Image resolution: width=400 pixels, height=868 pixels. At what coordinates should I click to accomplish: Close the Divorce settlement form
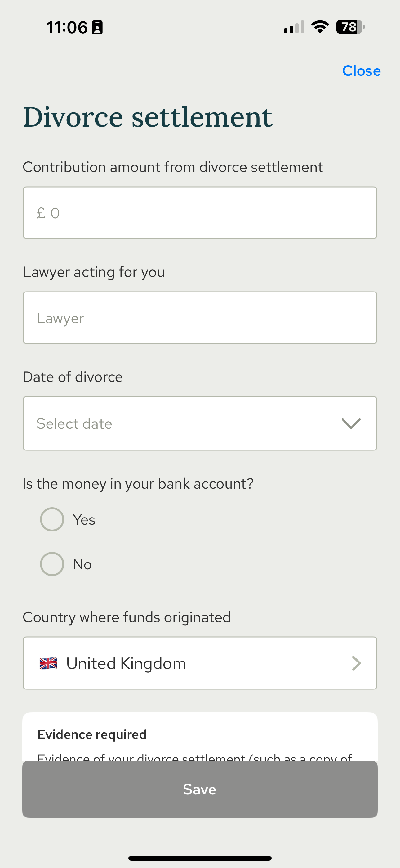[361, 71]
